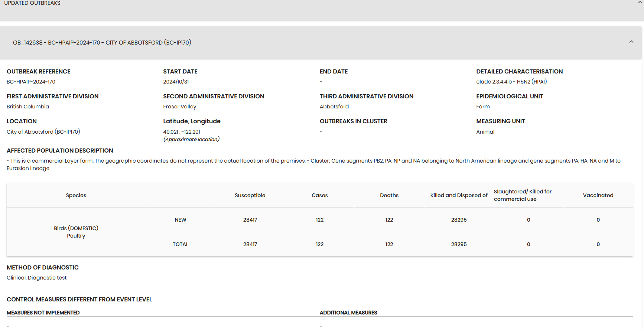Click the UPDATED OUTBREAKS heading text

coord(32,3)
